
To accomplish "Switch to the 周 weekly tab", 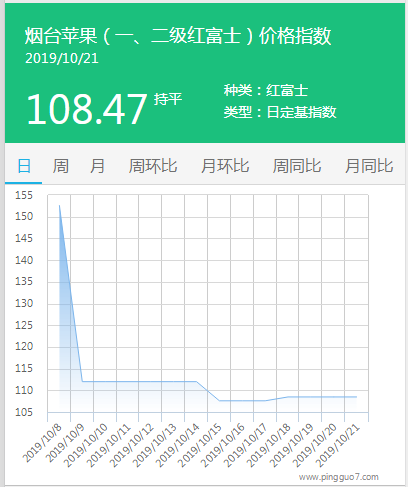I will pos(61,166).
